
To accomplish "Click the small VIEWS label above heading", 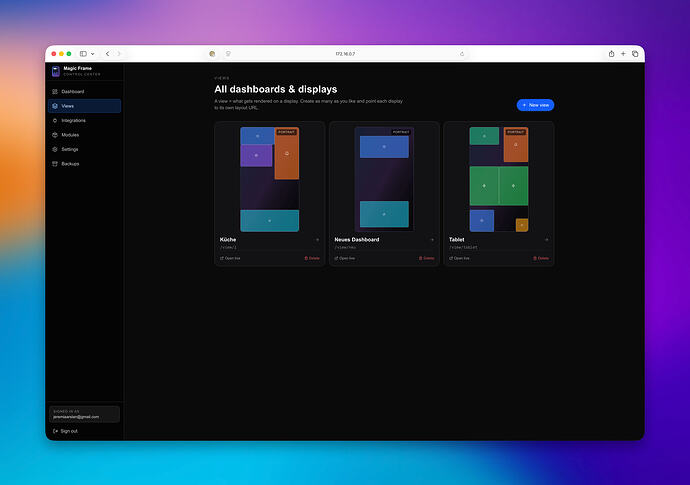I will pos(222,78).
